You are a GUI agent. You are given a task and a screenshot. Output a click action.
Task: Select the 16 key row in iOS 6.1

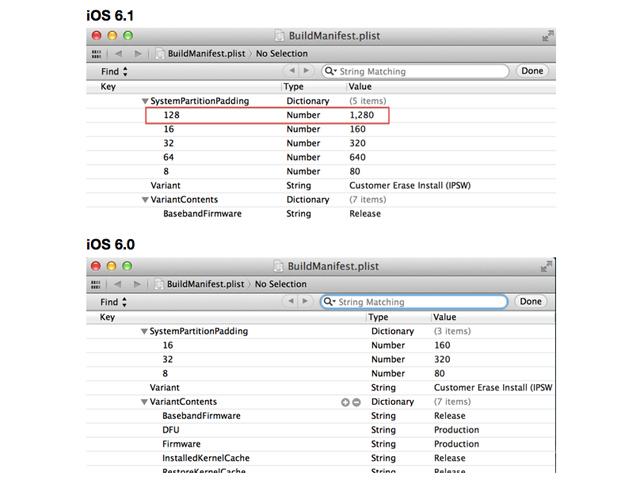tap(321, 129)
